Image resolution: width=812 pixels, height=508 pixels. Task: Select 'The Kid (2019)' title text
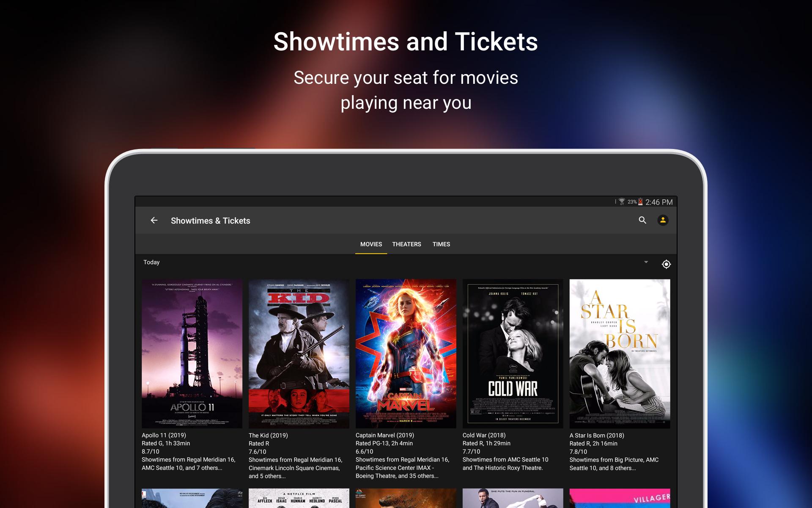(x=268, y=435)
